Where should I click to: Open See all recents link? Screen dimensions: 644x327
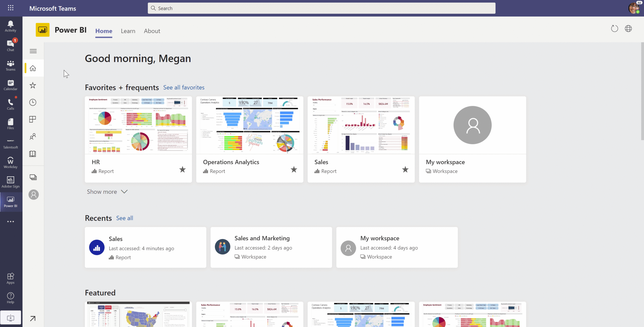[125, 218]
